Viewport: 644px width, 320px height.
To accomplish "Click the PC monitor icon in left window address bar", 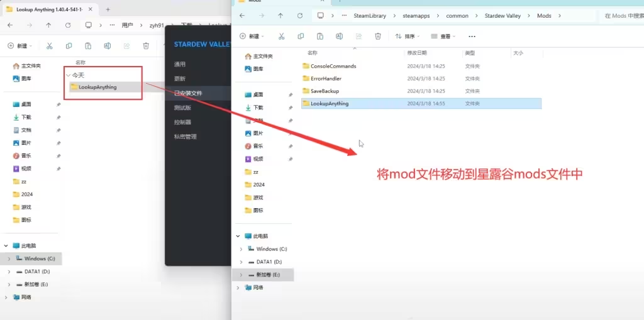I will [88, 25].
